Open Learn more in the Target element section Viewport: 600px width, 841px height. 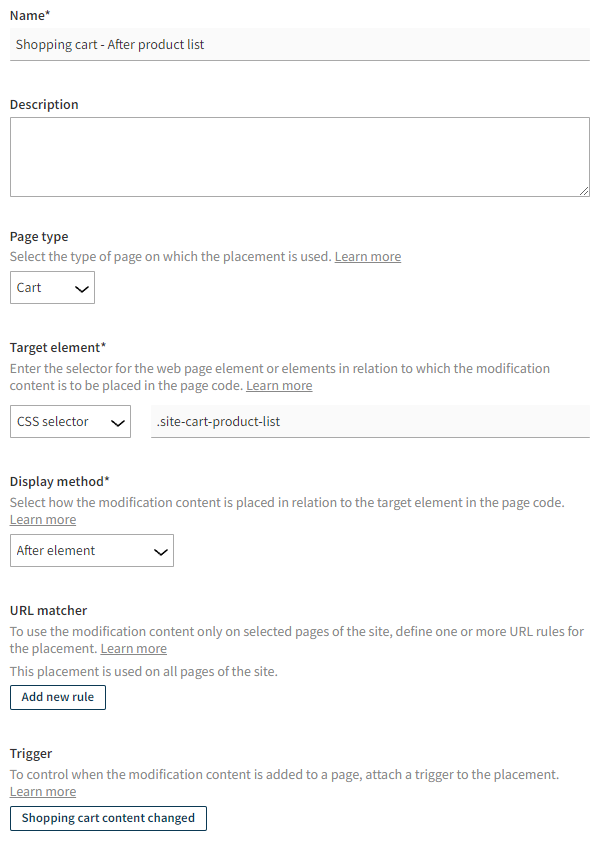coord(279,385)
